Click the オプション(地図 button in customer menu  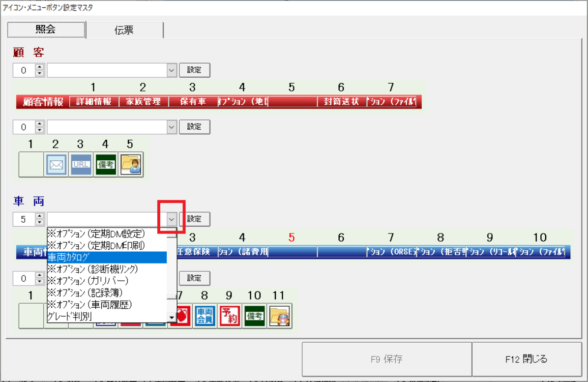(243, 102)
